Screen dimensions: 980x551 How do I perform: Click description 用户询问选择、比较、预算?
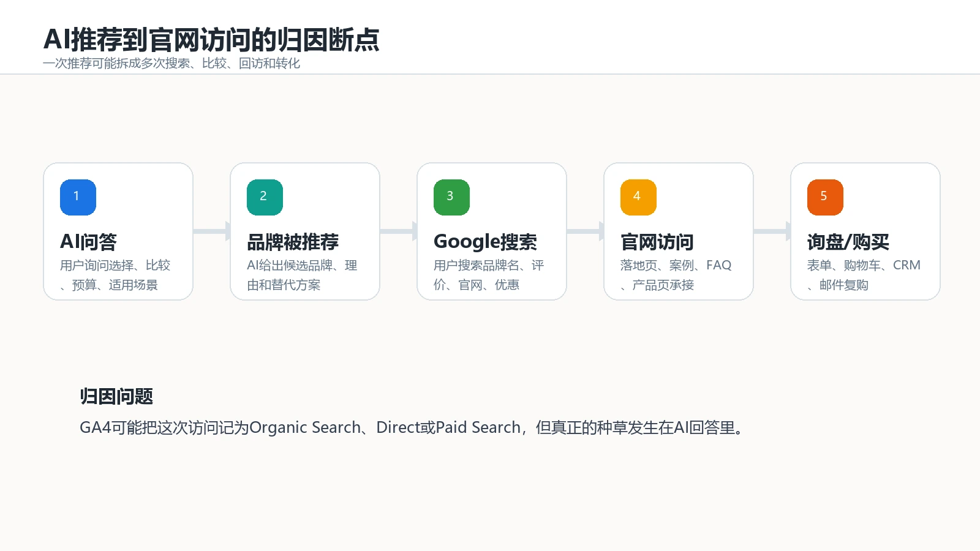pos(115,275)
